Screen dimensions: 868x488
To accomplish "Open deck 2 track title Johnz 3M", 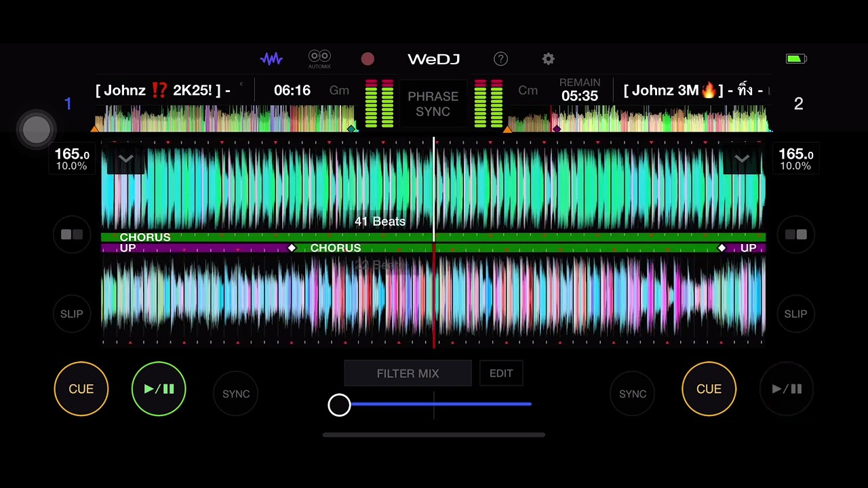I will [x=695, y=90].
